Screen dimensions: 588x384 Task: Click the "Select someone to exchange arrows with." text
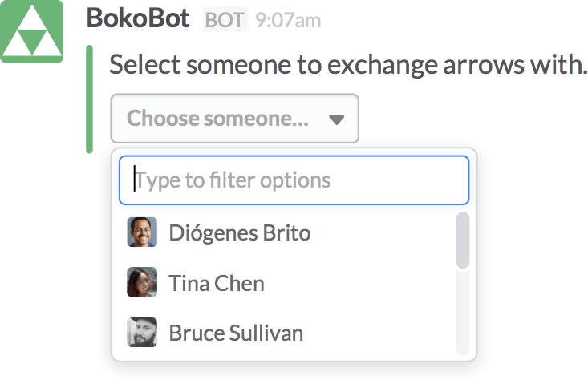[348, 65]
